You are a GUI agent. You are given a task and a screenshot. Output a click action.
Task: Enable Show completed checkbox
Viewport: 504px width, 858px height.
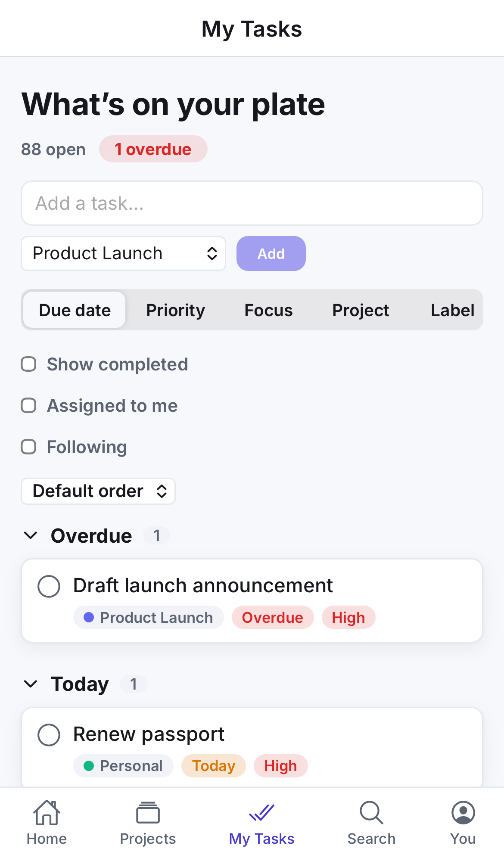click(28, 364)
